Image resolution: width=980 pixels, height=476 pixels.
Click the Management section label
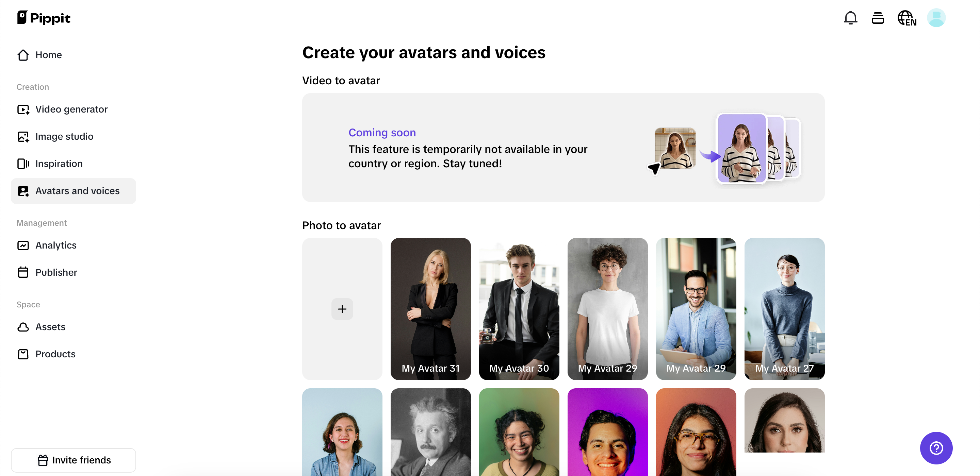(x=42, y=223)
